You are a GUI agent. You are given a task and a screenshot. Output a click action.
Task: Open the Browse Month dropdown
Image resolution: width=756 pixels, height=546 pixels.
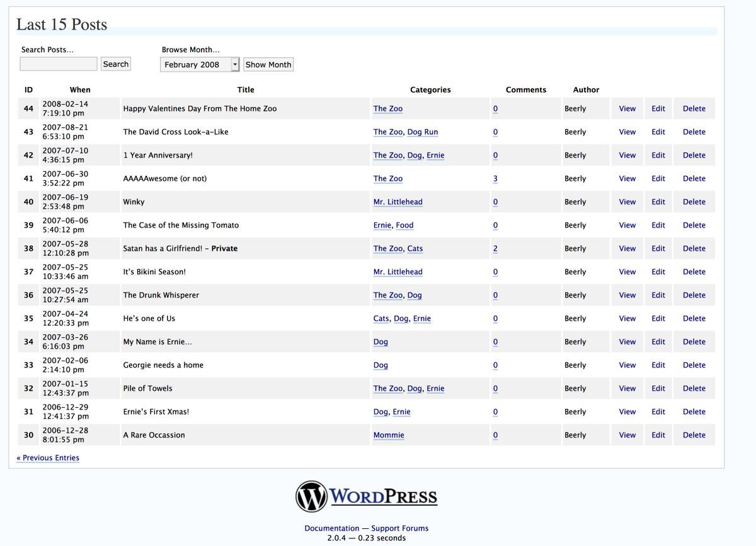click(x=200, y=64)
